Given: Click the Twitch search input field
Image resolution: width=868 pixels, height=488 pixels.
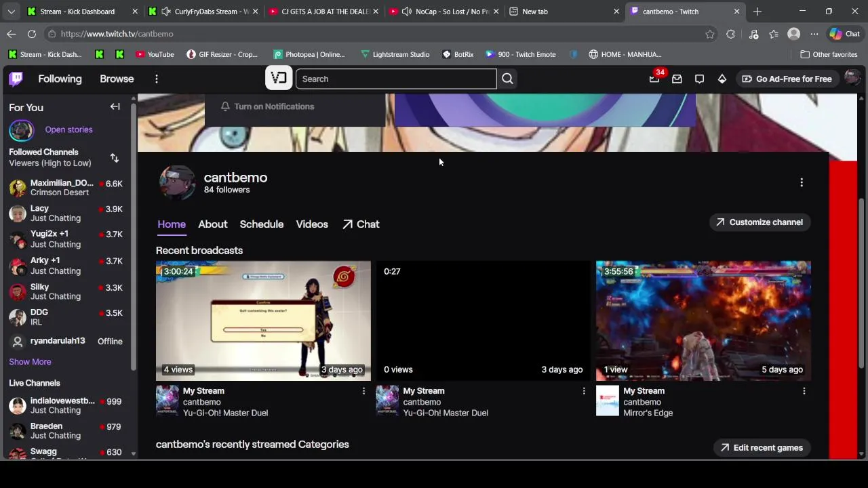Looking at the screenshot, I should [x=396, y=79].
